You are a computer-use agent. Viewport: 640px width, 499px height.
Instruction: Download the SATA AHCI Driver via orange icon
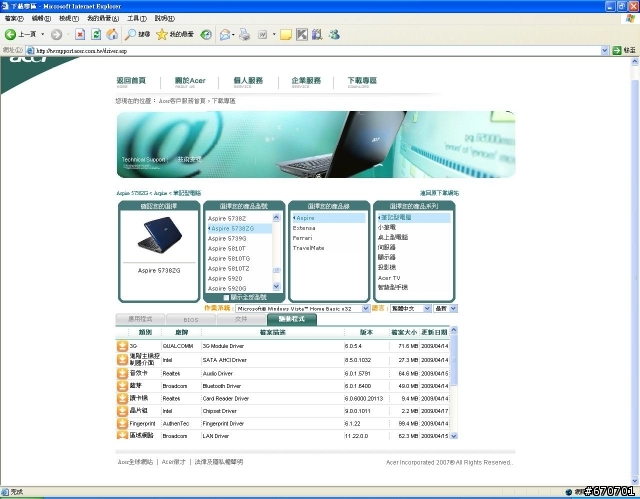(x=122, y=359)
